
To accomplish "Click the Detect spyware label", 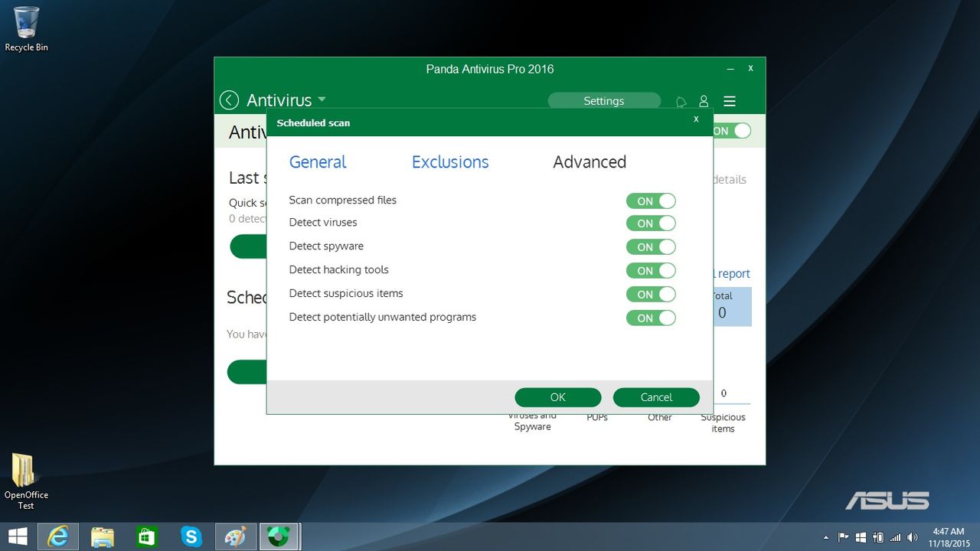I will 326,246.
